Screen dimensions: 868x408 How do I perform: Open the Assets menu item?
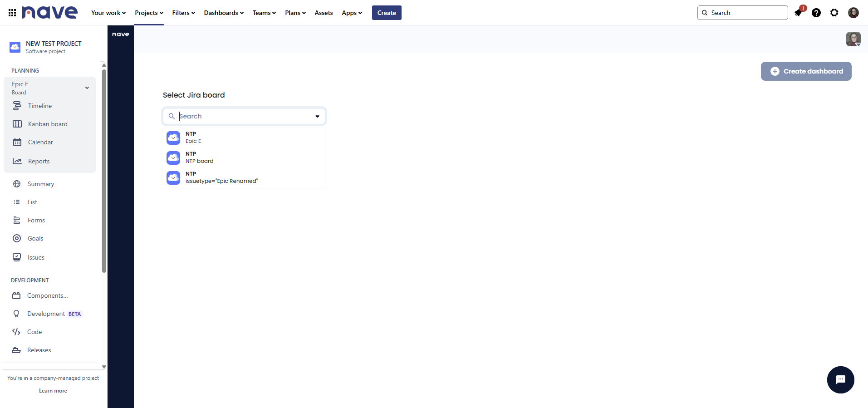point(324,13)
